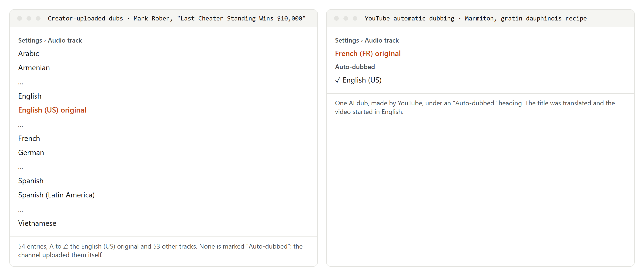Screen dimensions: 644x276
Task: Select the checked English (US) auto-dubbed track
Action: pyautogui.click(x=358, y=80)
